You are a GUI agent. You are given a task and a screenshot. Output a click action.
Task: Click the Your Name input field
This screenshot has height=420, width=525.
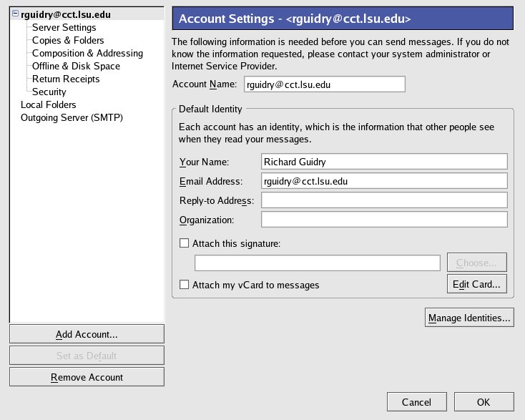pos(384,162)
